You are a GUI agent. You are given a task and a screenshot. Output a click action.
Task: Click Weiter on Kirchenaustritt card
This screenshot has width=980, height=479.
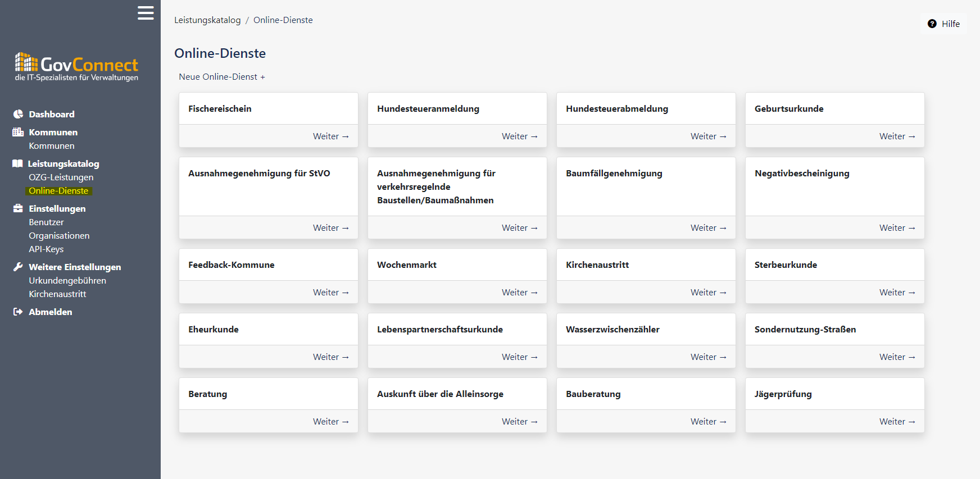click(x=709, y=292)
